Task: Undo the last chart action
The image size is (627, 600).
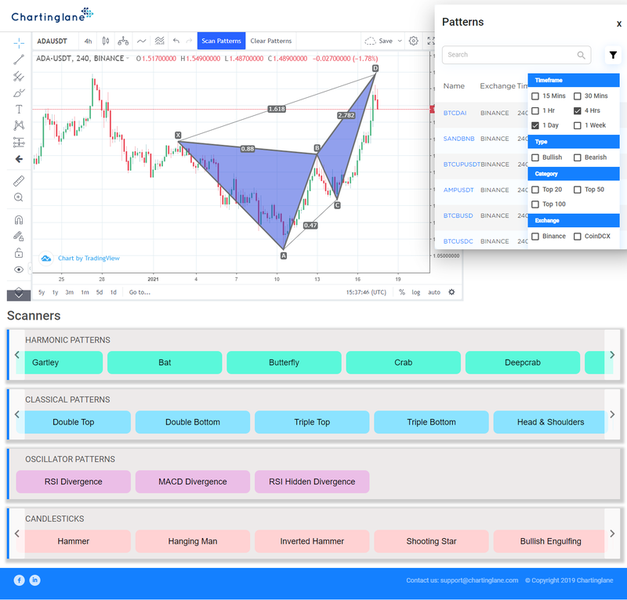Action: pos(176,41)
